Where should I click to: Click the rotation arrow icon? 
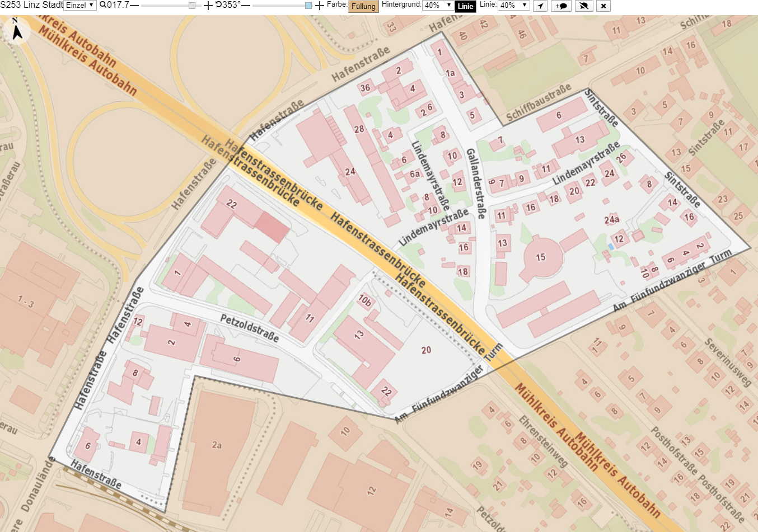point(219,5)
